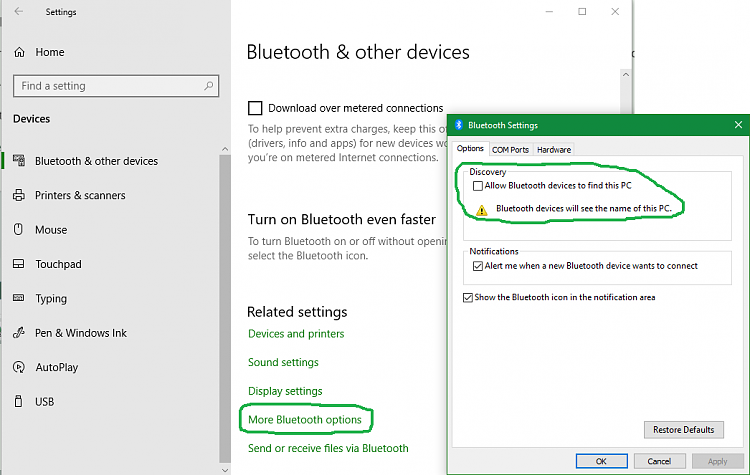Select the USB label in sidebar
This screenshot has width=750, height=475.
[x=44, y=402]
